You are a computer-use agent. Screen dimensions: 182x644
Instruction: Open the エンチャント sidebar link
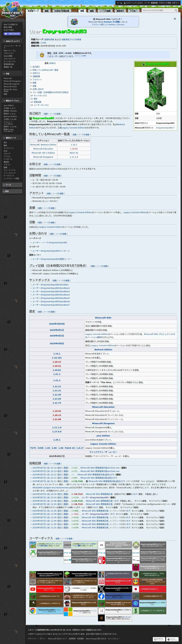pyautogui.click(x=9, y=148)
